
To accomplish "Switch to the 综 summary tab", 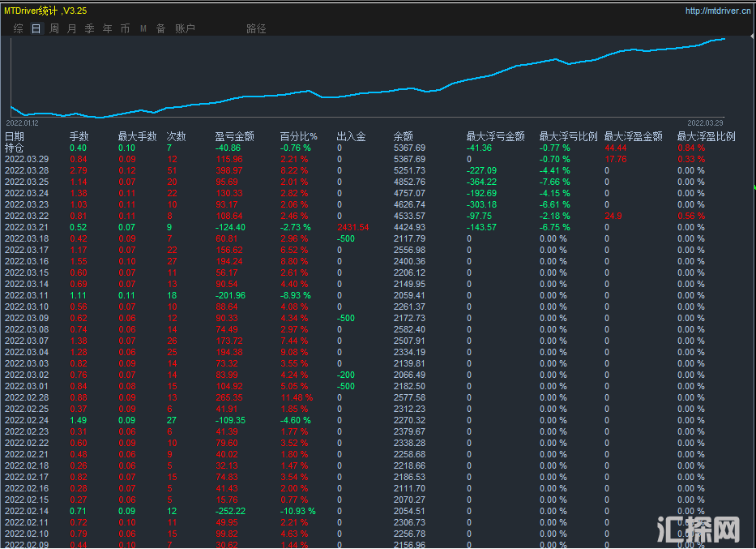I will point(19,28).
